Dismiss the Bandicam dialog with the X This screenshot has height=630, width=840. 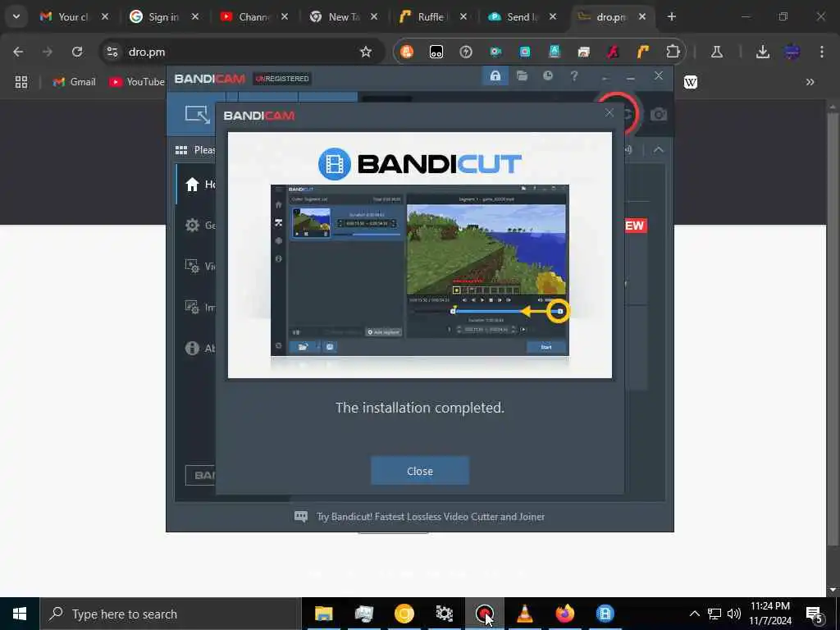(609, 112)
